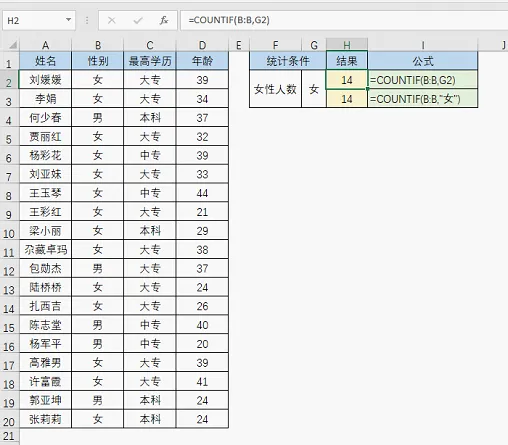Select row 21 header

tap(9, 436)
